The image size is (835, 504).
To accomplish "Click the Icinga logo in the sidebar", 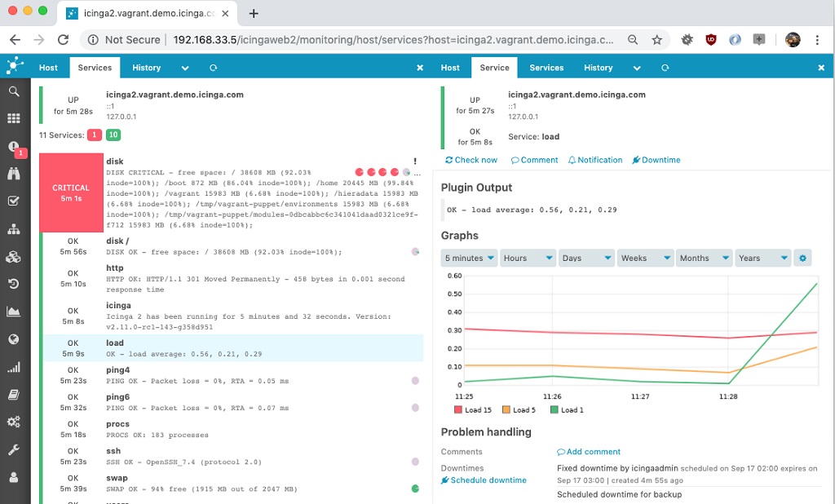I will point(15,66).
